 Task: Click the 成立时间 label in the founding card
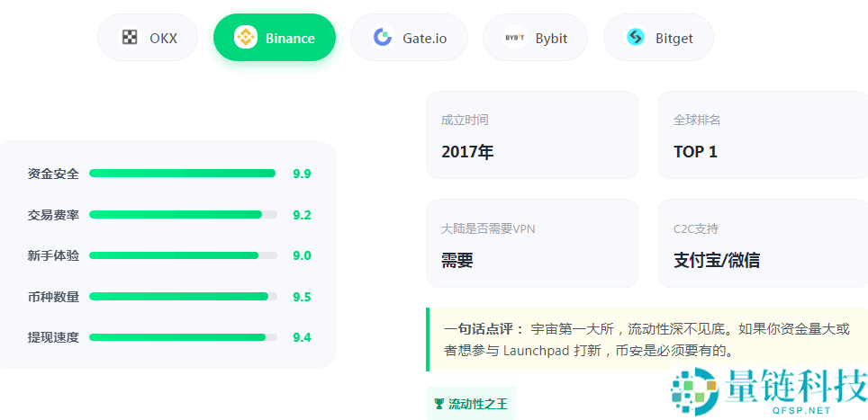click(x=465, y=120)
